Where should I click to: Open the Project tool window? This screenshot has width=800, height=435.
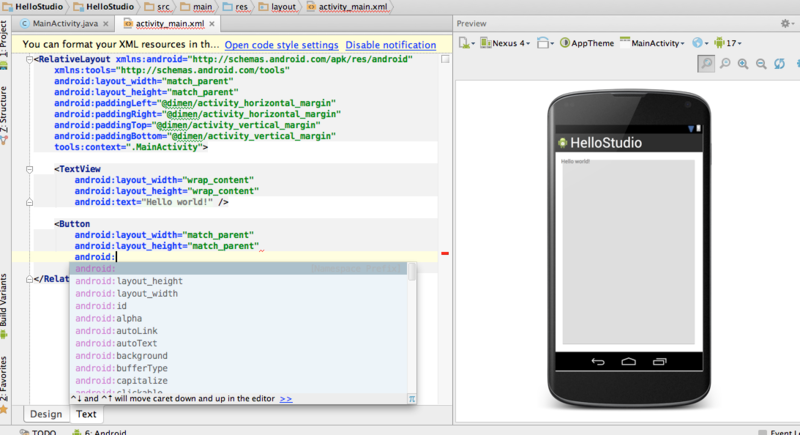[x=4, y=44]
